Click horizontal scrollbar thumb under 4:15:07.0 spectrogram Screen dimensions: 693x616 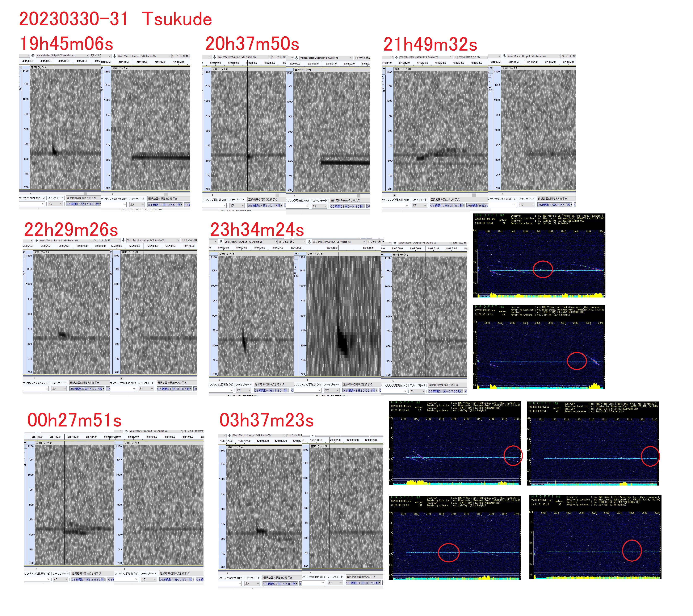(x=85, y=193)
